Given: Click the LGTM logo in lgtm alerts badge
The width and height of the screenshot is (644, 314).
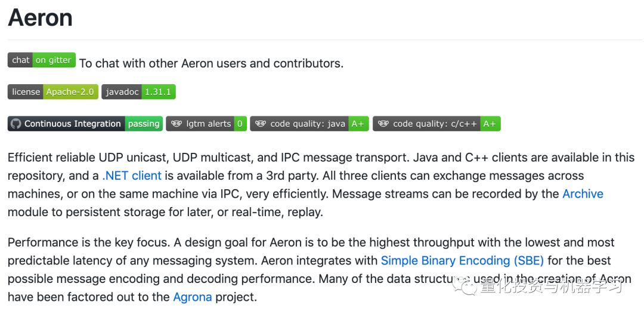Looking at the screenshot, I should (x=177, y=124).
